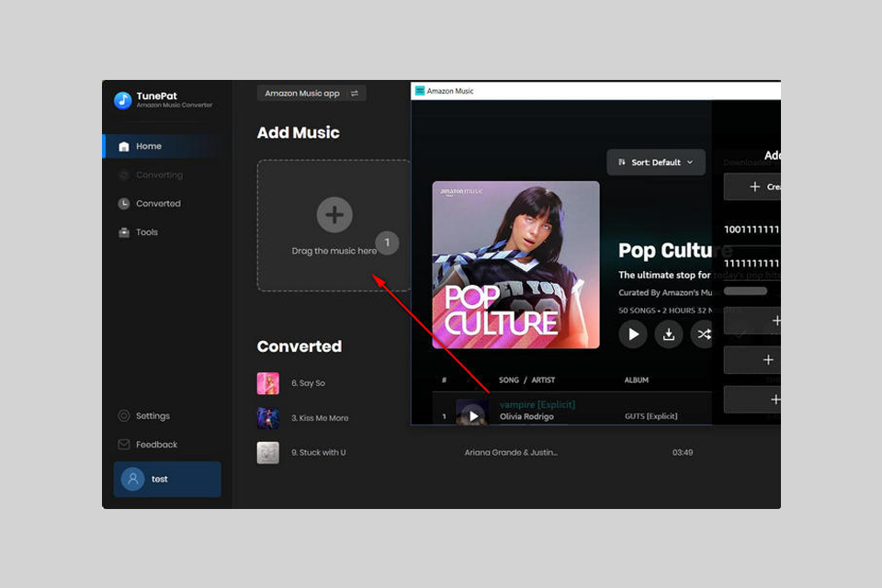882x588 pixels.
Task: Click the GUTS [Explicit] album link
Action: 650,416
